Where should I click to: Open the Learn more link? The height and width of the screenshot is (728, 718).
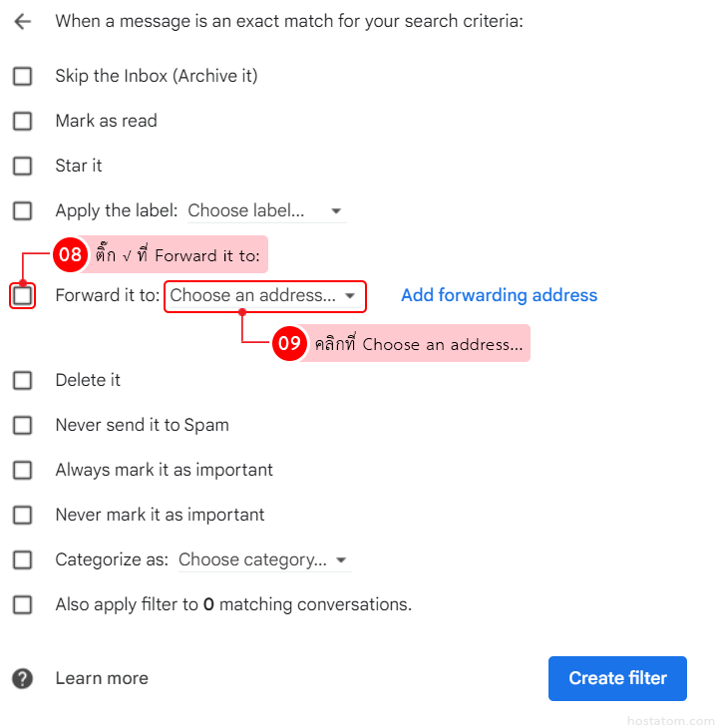pyautogui.click(x=102, y=678)
